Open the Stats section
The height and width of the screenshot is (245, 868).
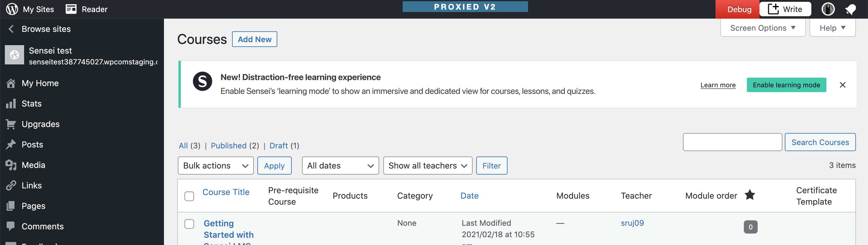point(31,103)
